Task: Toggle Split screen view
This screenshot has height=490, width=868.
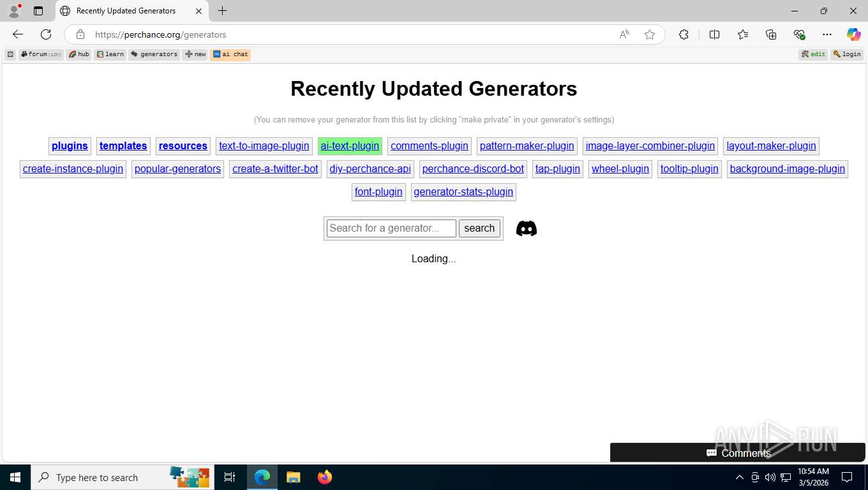Action: click(x=714, y=34)
